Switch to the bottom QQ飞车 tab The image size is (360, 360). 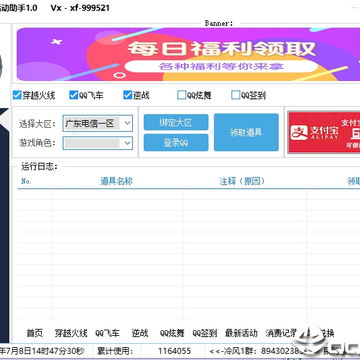(107, 333)
